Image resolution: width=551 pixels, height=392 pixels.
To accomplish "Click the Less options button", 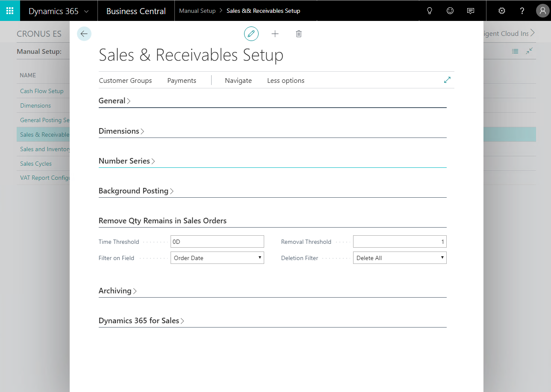I will point(286,81).
